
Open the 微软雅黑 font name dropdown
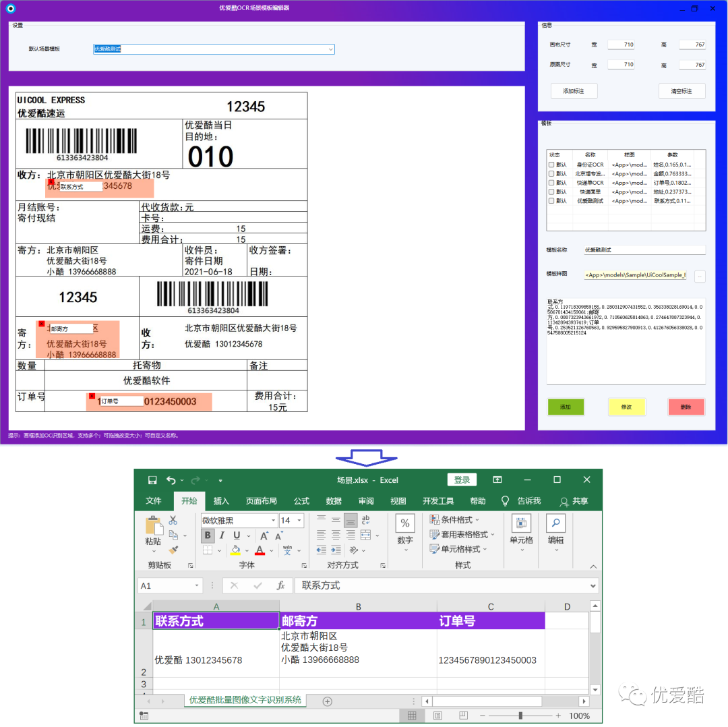pyautogui.click(x=273, y=520)
